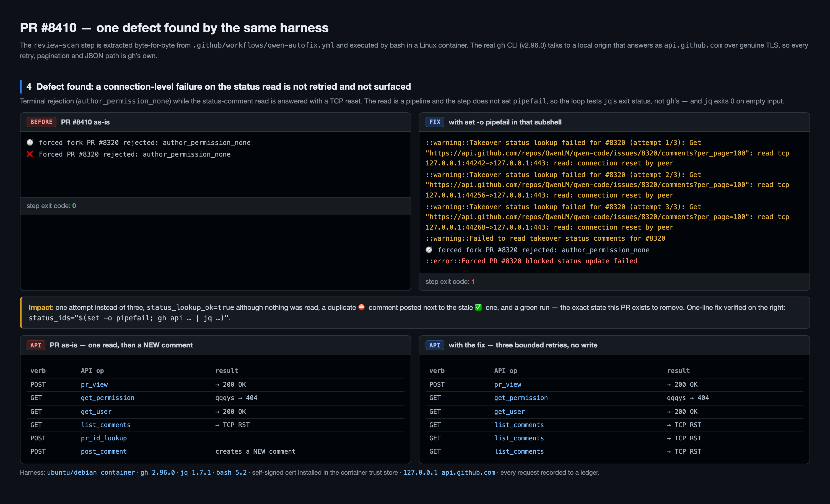Click 'qqqys → 404' in the 'PR as-is' table
830x504 pixels.
(236, 398)
